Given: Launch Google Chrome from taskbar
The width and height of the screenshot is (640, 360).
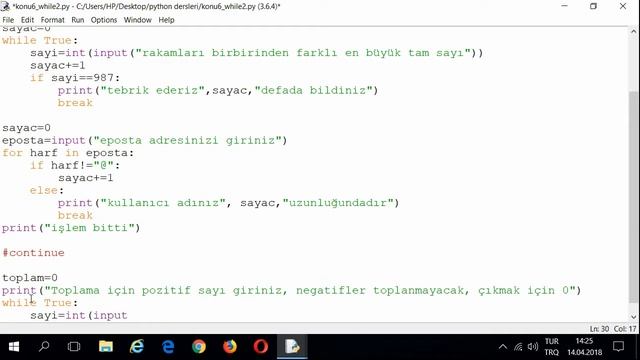Looking at the screenshot, I should click(x=199, y=347).
